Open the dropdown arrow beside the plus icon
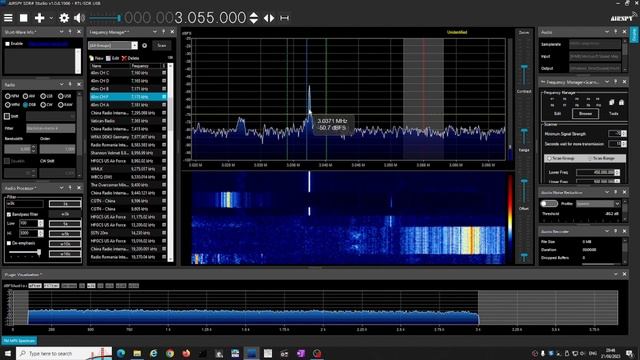The image size is (640, 360). coord(51,18)
